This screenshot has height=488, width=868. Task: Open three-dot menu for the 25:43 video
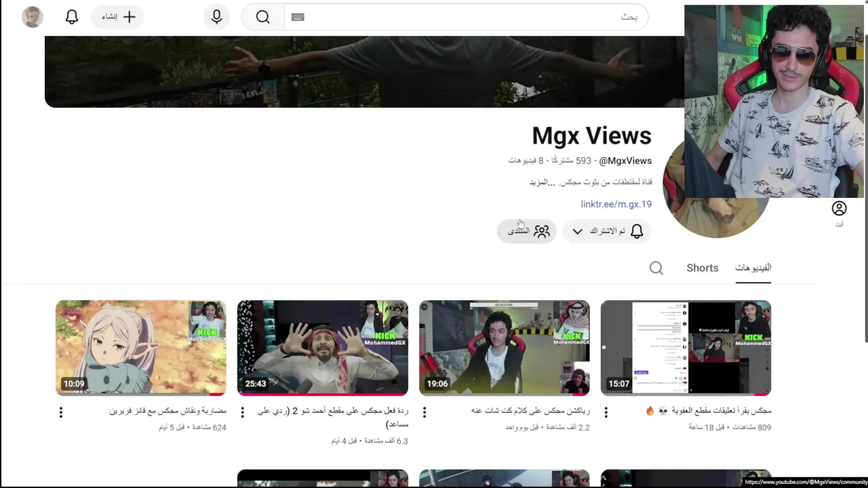(x=242, y=412)
